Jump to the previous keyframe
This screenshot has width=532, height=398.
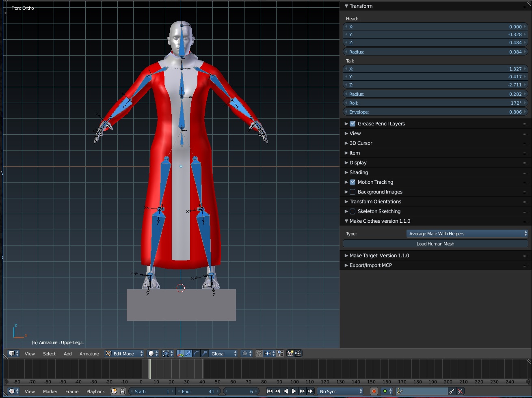[278, 391]
